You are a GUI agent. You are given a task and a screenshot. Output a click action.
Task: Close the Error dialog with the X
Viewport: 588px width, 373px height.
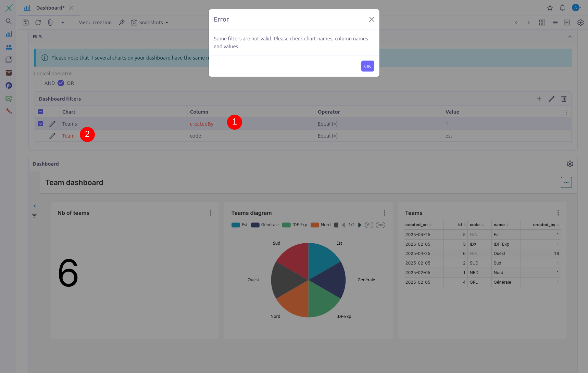click(372, 20)
